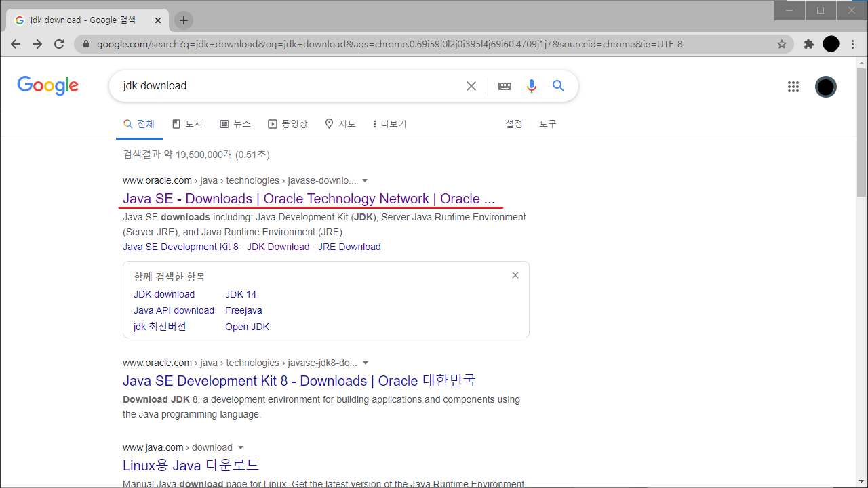Open Java SE Development Kit 8 - Downloads result
Image resolution: width=868 pixels, height=488 pixels.
299,381
